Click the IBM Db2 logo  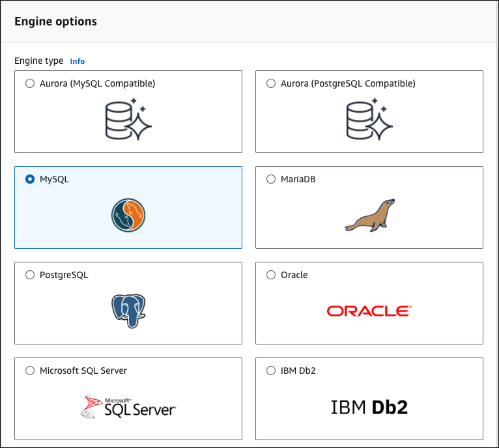(x=369, y=408)
